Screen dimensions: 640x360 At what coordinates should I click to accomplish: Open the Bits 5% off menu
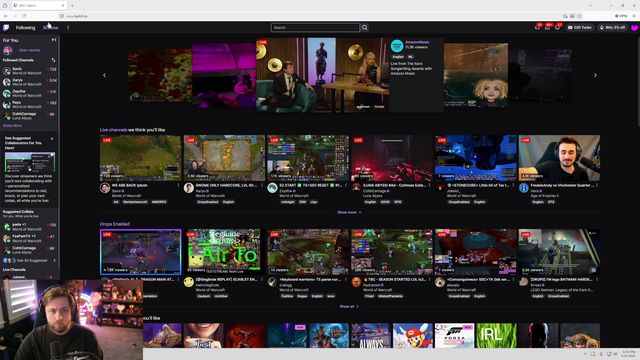pos(612,28)
